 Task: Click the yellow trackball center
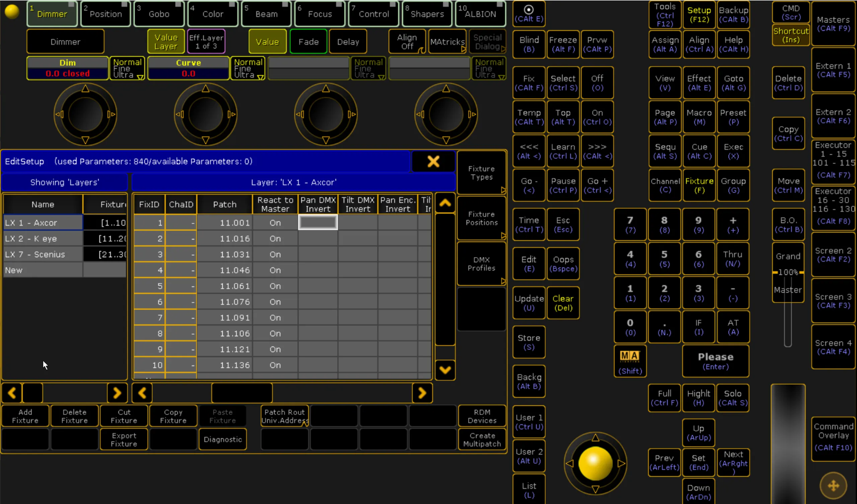pyautogui.click(x=595, y=463)
